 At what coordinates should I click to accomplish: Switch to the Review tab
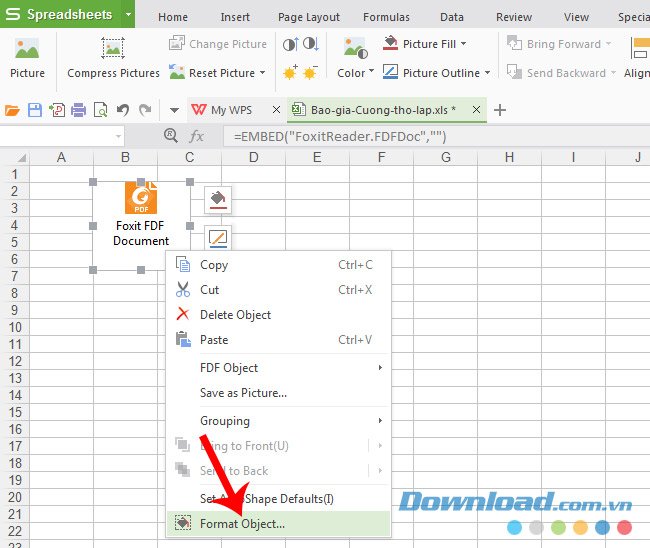coord(514,17)
